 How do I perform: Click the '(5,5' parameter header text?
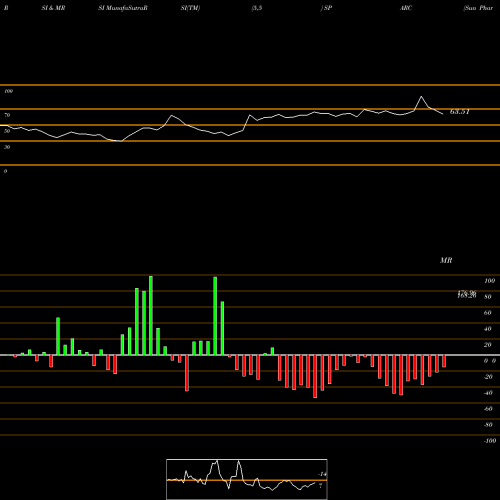[x=257, y=8]
